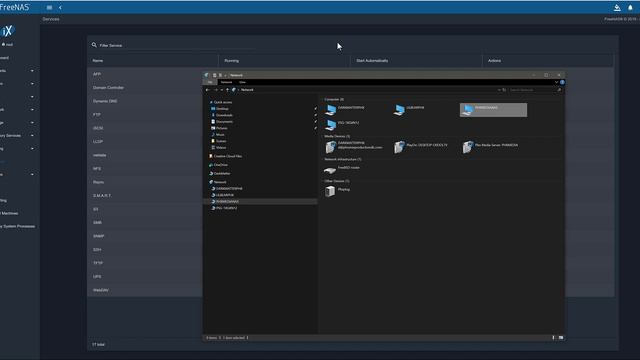Refresh the Network folder in Explorer

point(504,90)
